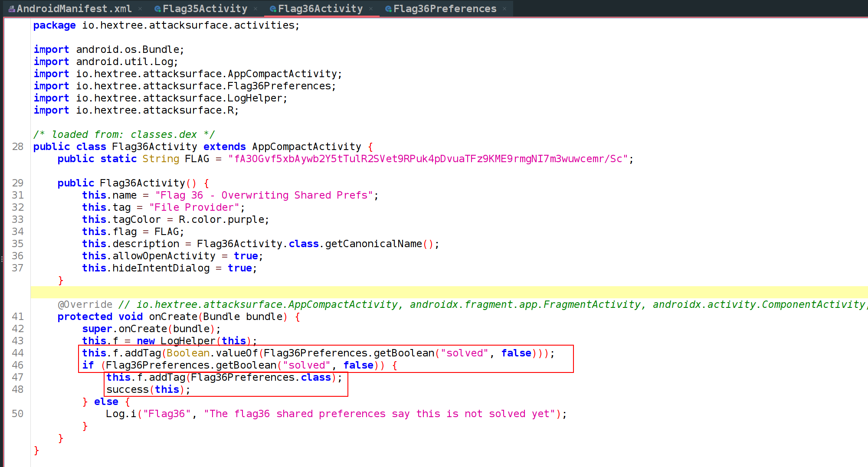Click the "File Provider" string literal
This screenshot has height=467, width=868.
[194, 207]
